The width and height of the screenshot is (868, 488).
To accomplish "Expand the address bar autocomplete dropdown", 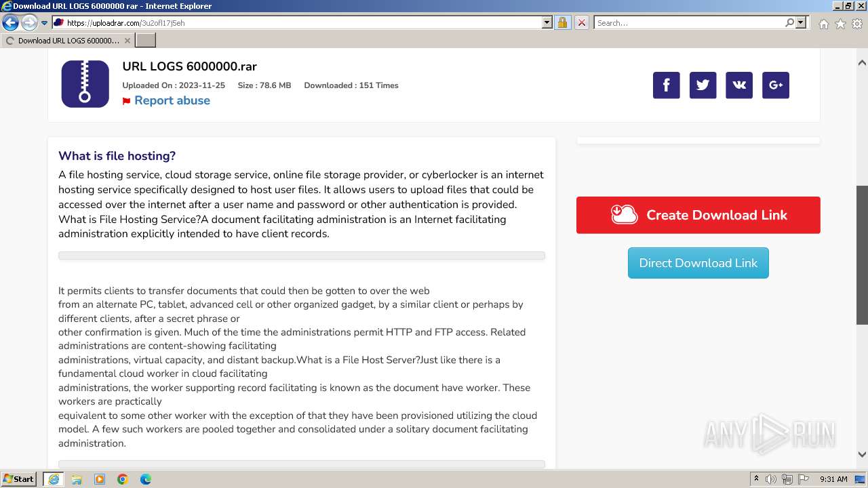I will point(547,22).
